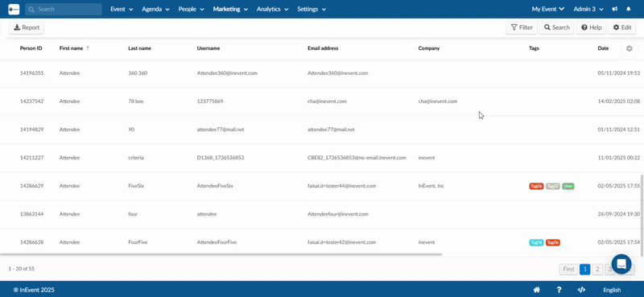Click the Search button in the toolbar
Screen dimensions: 644x297
(x=556, y=27)
